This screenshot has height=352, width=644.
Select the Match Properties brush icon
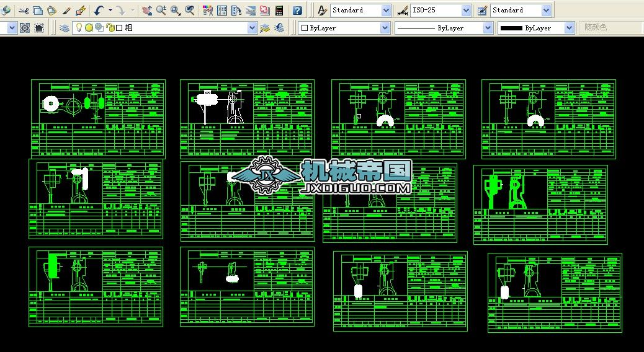66,11
